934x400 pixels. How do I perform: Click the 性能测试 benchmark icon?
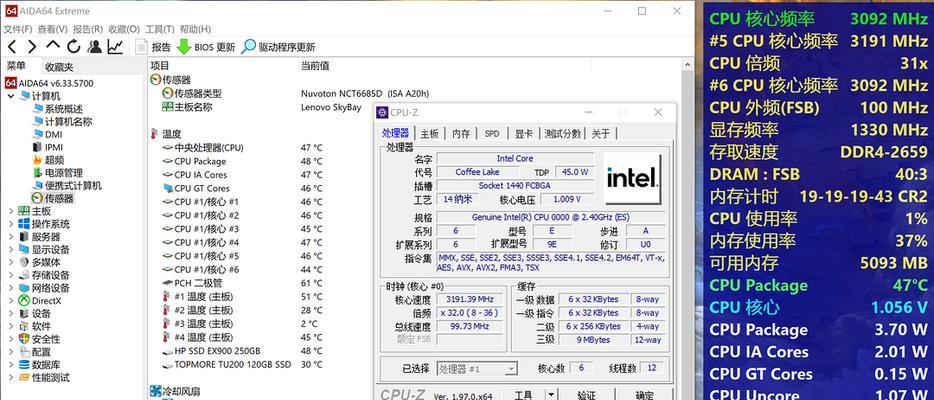point(24,377)
